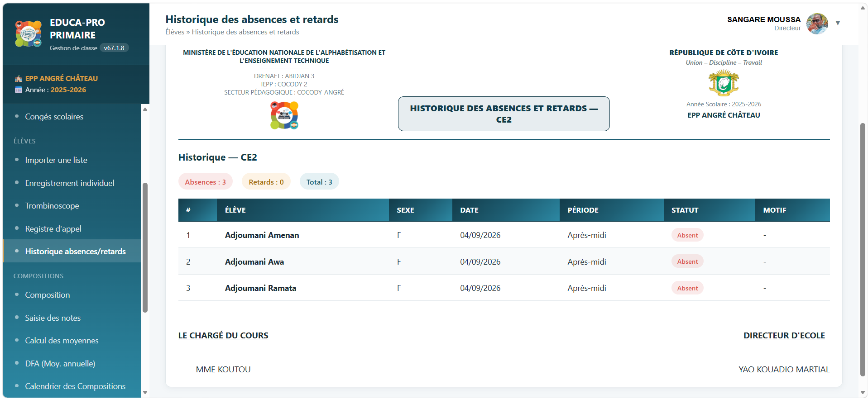Click the Côte d'Ivoire coat of arms
Image resolution: width=868 pixels, height=399 pixels.
(724, 83)
